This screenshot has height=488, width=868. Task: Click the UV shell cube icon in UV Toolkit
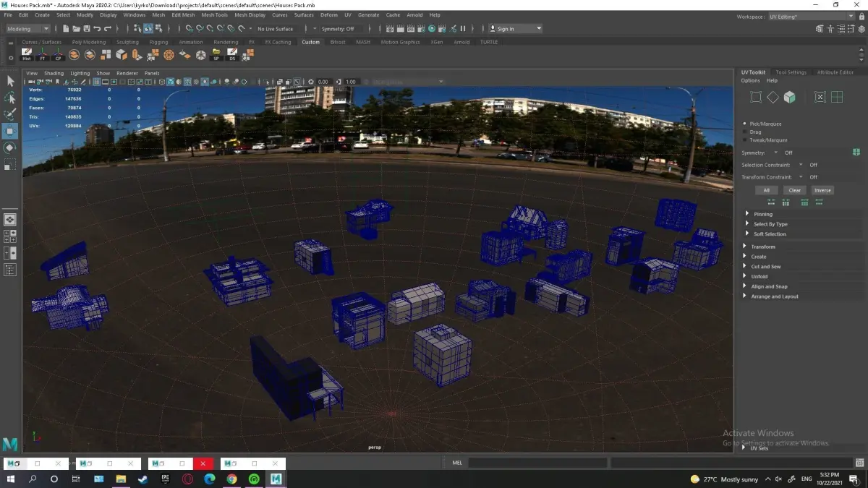[x=789, y=97]
